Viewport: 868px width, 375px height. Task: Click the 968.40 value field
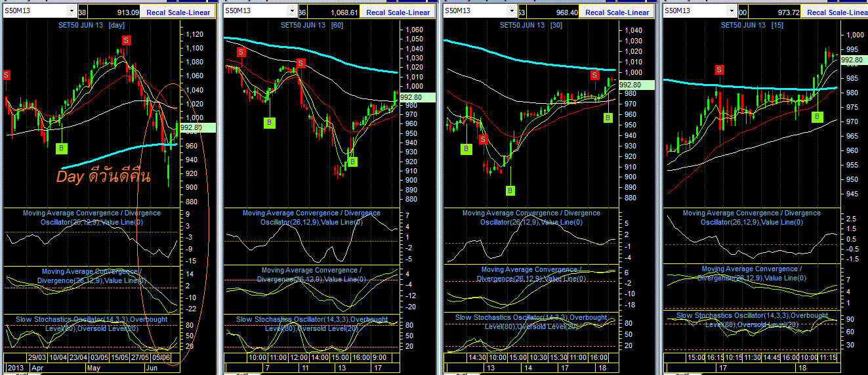pyautogui.click(x=553, y=12)
